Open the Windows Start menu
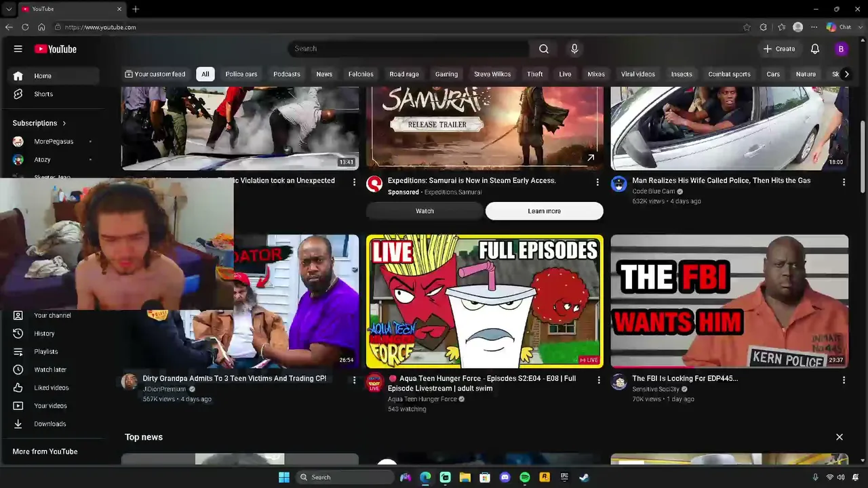 point(284,477)
